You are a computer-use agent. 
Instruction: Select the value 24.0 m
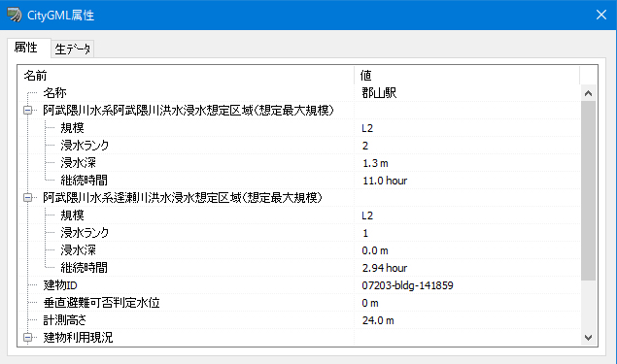coord(378,320)
